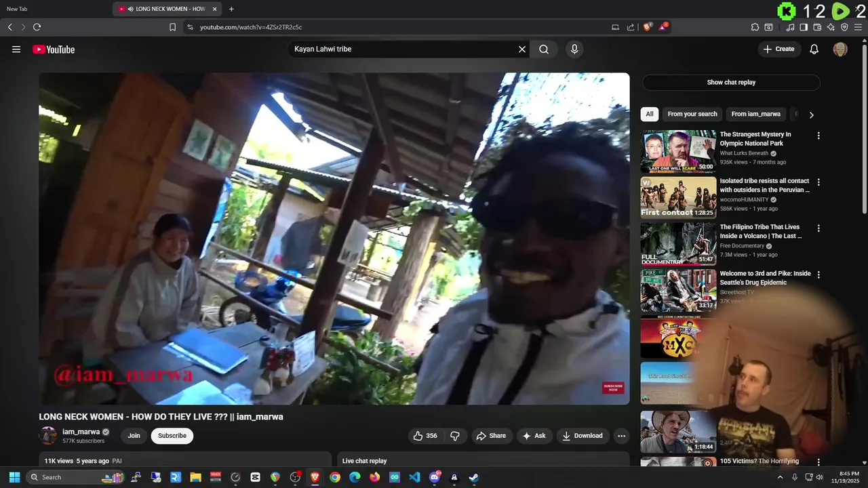
Task: Open the First contact tribe video thumbnail
Action: (678, 198)
